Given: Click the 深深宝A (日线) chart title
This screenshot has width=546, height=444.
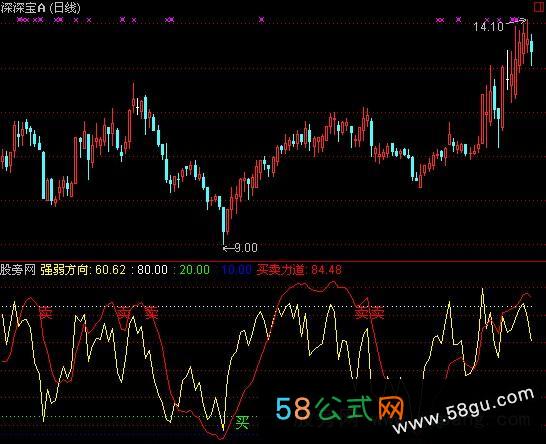Looking at the screenshot, I should [41, 8].
